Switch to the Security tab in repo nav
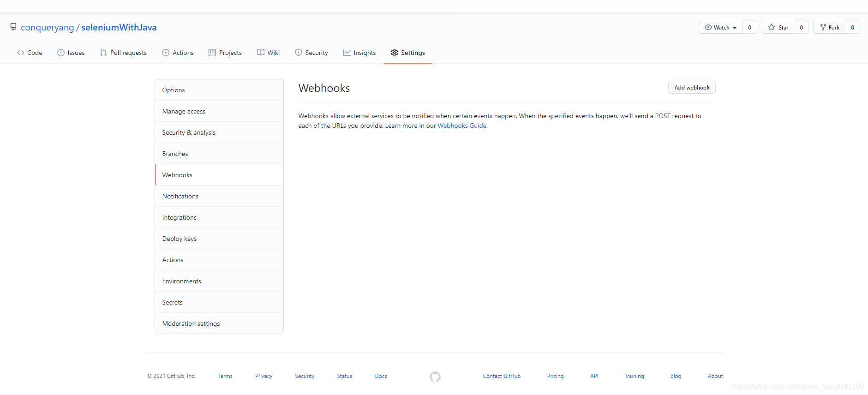This screenshot has height=395, width=868. click(311, 53)
